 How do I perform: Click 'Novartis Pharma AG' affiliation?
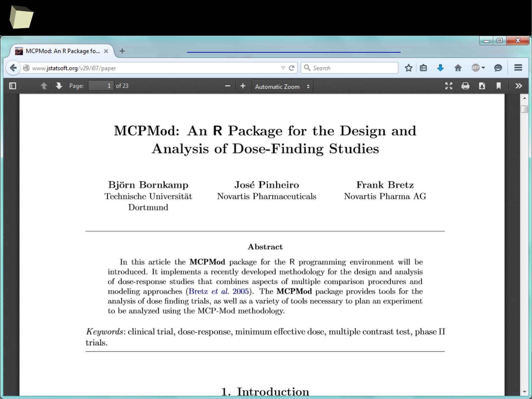click(385, 196)
